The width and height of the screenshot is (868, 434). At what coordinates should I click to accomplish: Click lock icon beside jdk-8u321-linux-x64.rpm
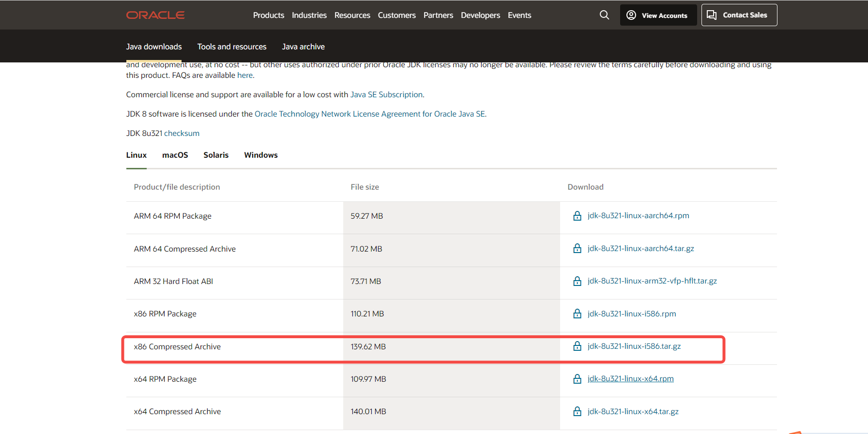pos(577,379)
